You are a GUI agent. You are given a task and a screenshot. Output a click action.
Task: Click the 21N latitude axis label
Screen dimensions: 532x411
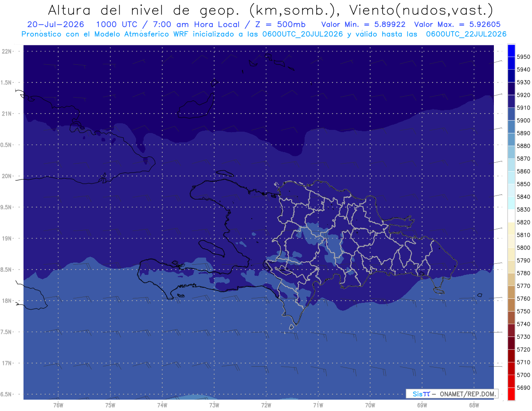7,114
